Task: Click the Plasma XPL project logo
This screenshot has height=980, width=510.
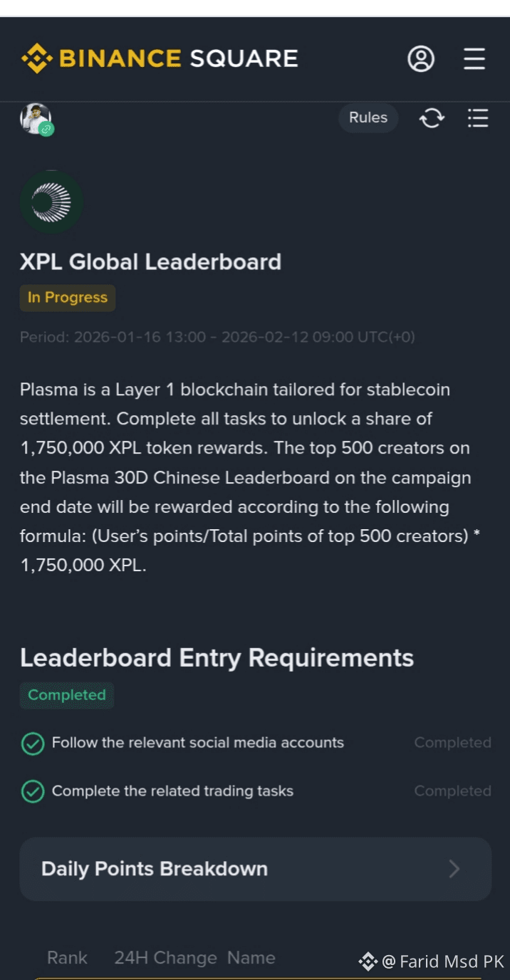Action: click(x=51, y=202)
